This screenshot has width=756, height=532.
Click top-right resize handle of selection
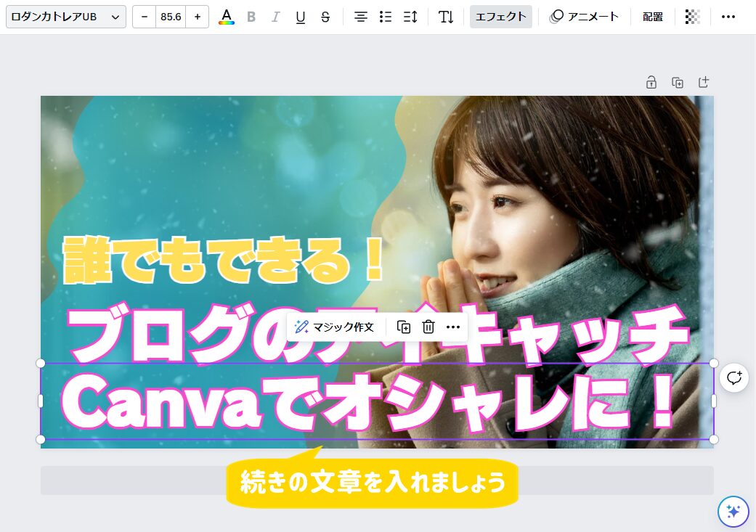click(x=714, y=363)
